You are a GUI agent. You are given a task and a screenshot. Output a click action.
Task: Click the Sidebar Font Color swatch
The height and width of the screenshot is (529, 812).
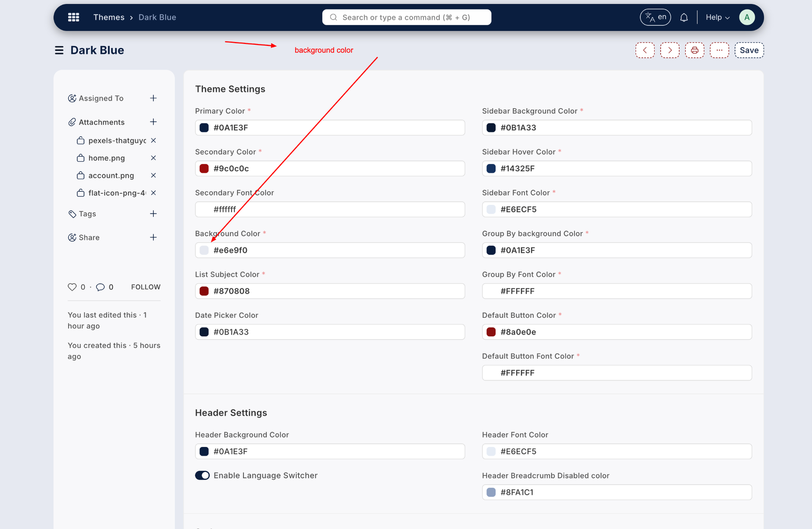pyautogui.click(x=491, y=210)
